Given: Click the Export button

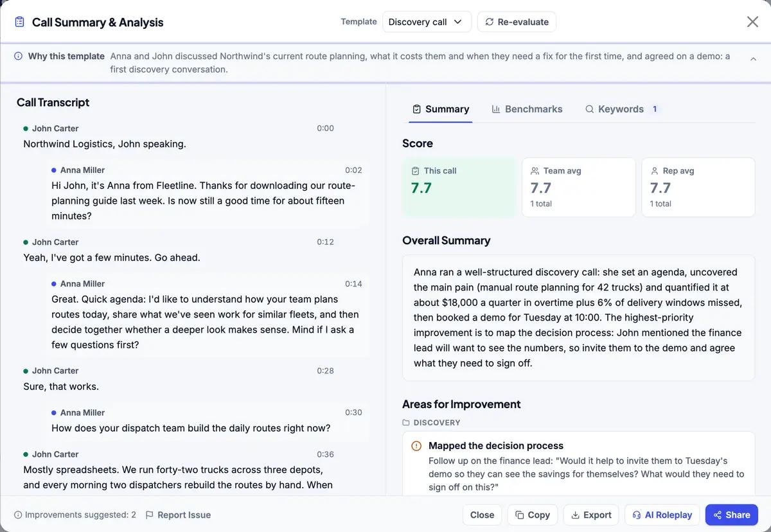Looking at the screenshot, I should tap(591, 515).
